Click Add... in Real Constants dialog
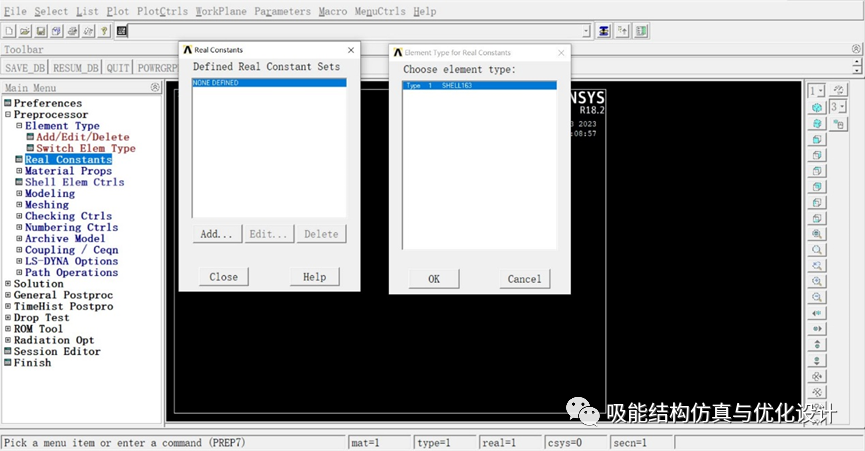The height and width of the screenshot is (451, 865). 217,234
